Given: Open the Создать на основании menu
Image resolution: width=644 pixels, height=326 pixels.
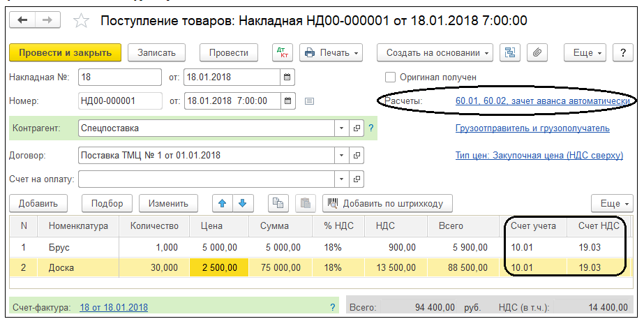Looking at the screenshot, I should (435, 52).
